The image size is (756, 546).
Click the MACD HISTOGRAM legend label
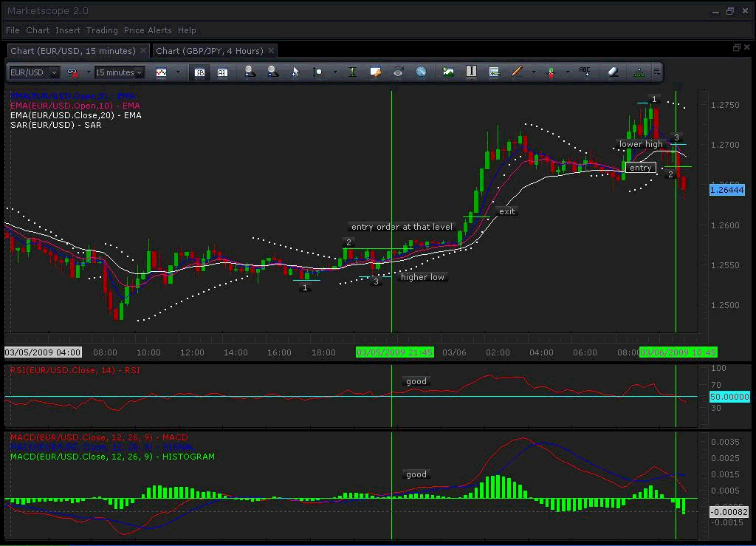pos(112,457)
